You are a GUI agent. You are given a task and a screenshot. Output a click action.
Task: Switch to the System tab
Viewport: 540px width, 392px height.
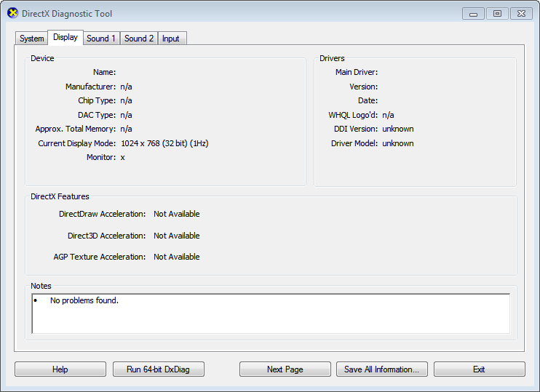point(32,39)
